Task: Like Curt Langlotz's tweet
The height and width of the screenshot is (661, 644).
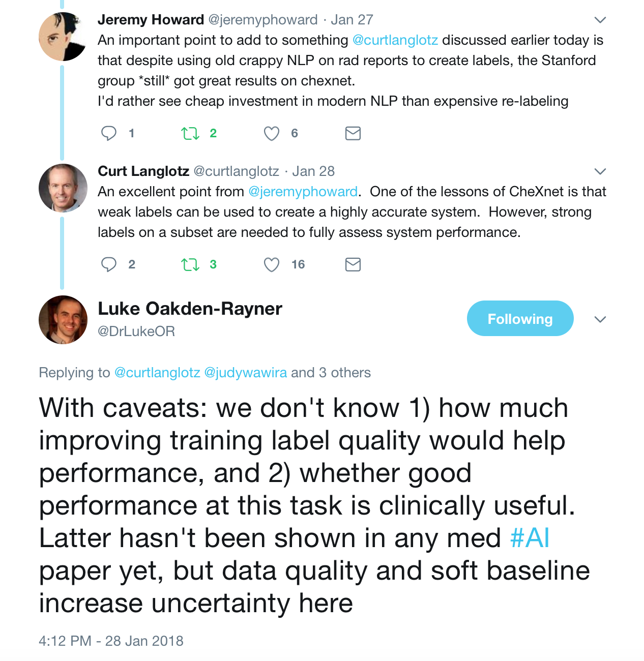Action: (272, 265)
